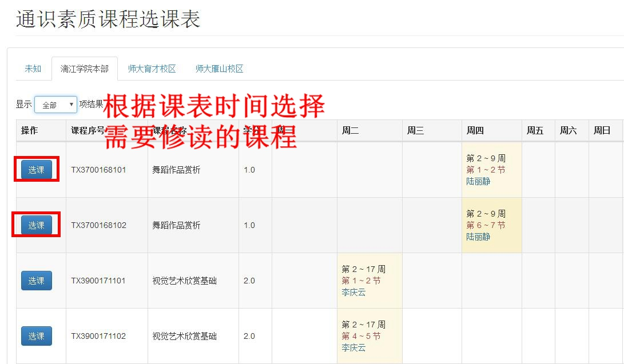Screen dimensions: 624x364
Task: Open the 师大育才校区 tab
Action: [152, 69]
